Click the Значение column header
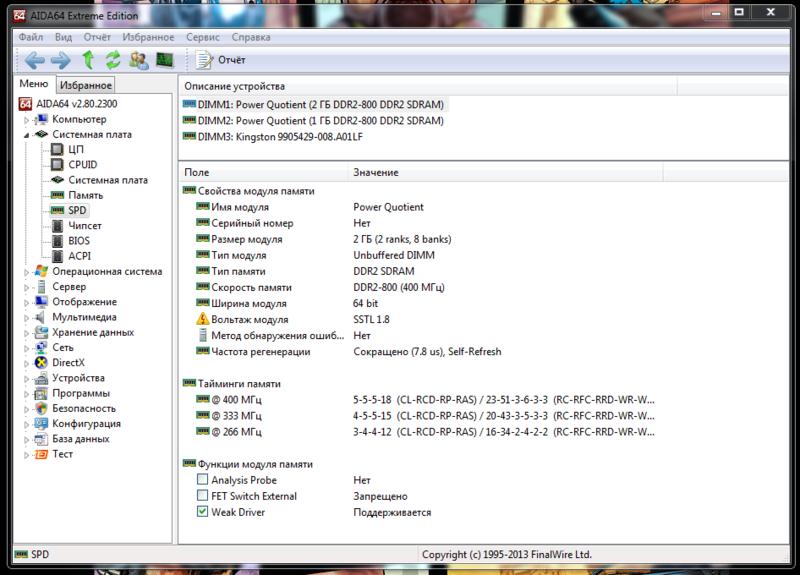The height and width of the screenshot is (575, 800). click(x=506, y=172)
